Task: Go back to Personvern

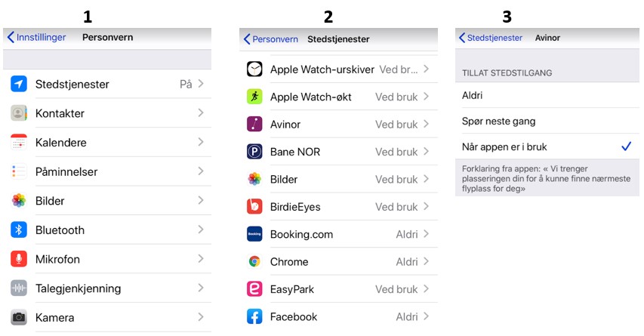Action: (x=271, y=39)
